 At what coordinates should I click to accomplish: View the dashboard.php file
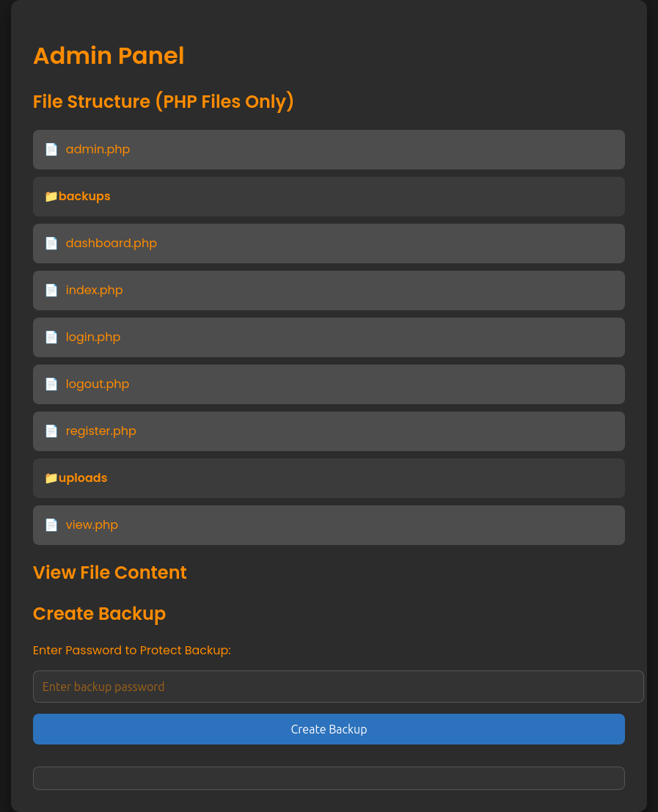point(111,244)
